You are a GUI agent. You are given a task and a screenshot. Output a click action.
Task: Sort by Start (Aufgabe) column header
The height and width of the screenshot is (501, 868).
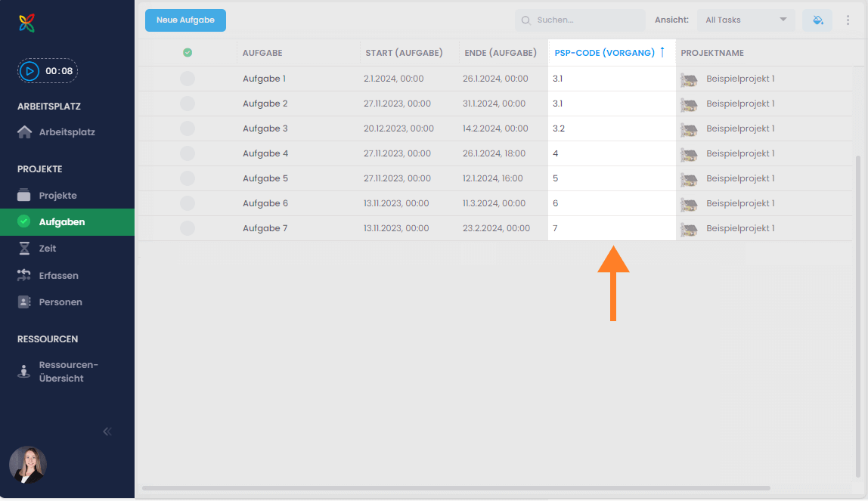(404, 53)
